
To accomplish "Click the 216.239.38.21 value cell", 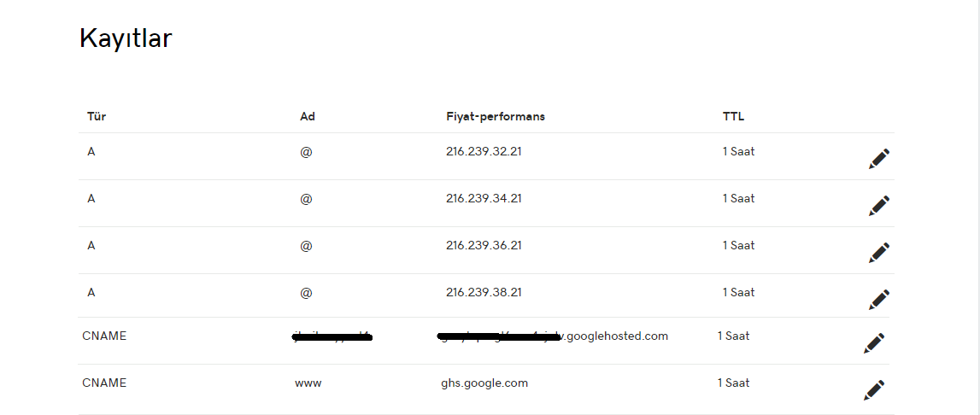I will click(484, 293).
